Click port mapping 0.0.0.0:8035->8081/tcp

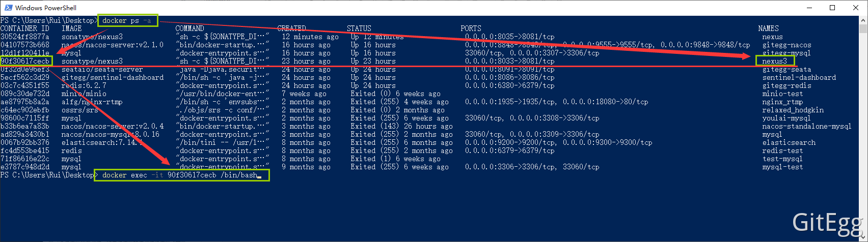510,37
